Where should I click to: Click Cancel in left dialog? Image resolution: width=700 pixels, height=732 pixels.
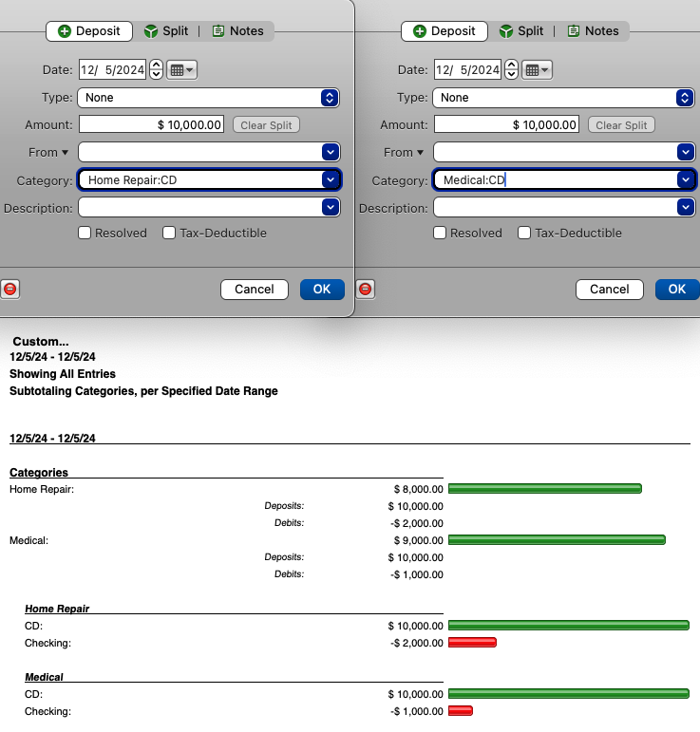[x=255, y=290]
